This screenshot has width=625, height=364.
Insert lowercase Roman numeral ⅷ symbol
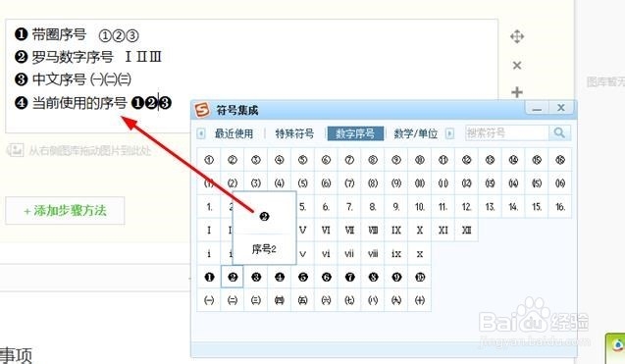click(373, 253)
